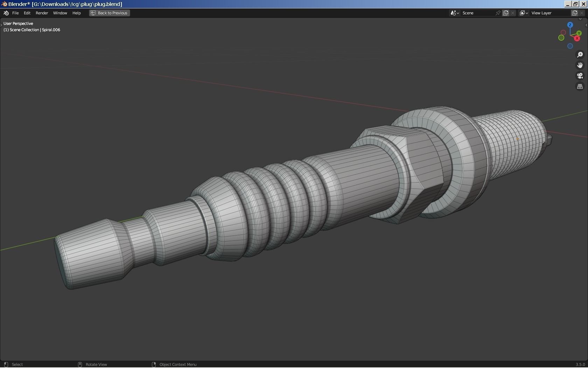Click the Select mouse hint in status bar

coord(13,364)
